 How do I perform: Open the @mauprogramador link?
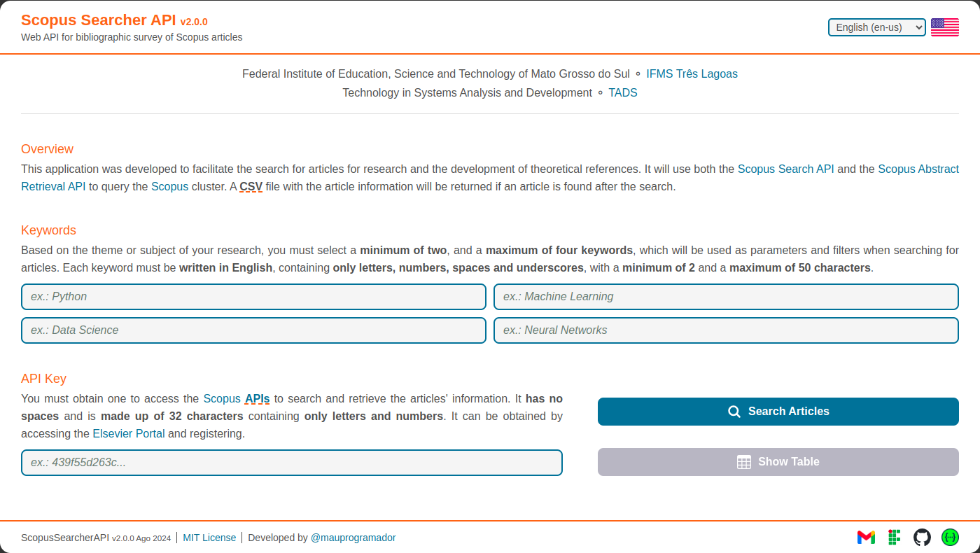(x=353, y=538)
